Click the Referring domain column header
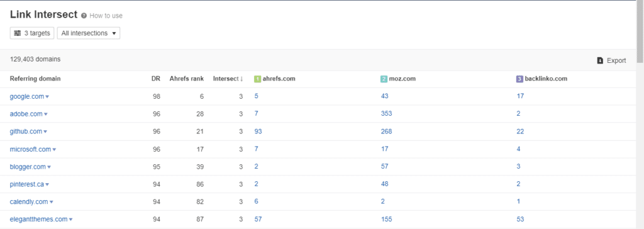This screenshot has height=229, width=644. pos(35,79)
